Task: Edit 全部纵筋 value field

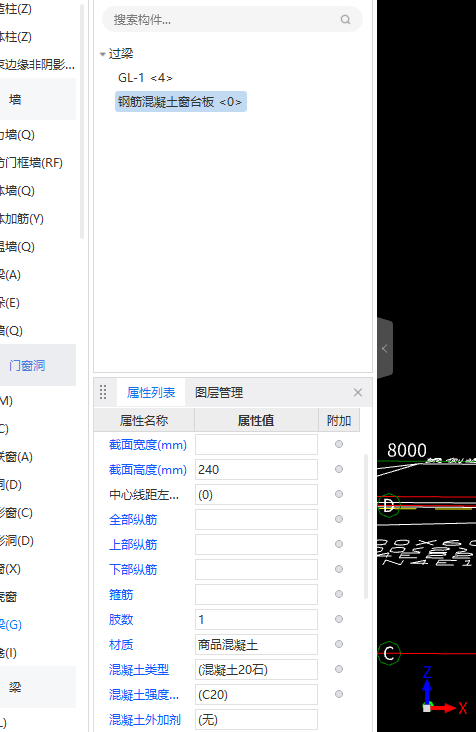Action: pyautogui.click(x=256, y=519)
